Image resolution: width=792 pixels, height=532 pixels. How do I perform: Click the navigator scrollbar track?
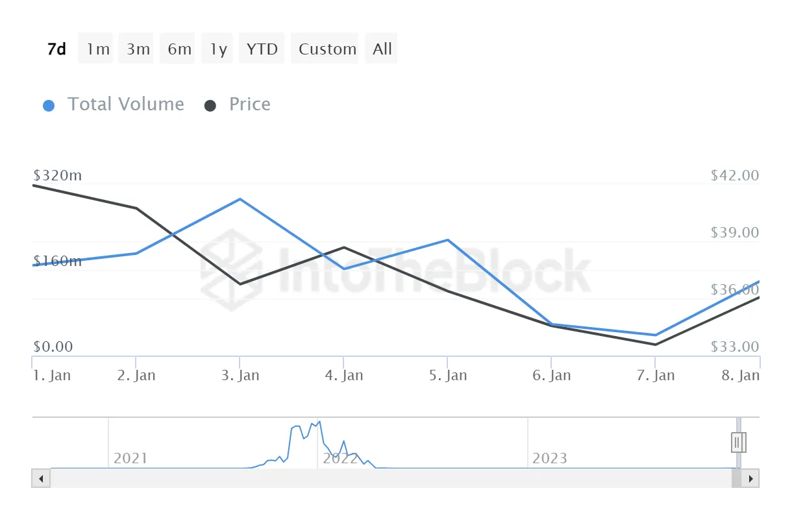pyautogui.click(x=390, y=478)
